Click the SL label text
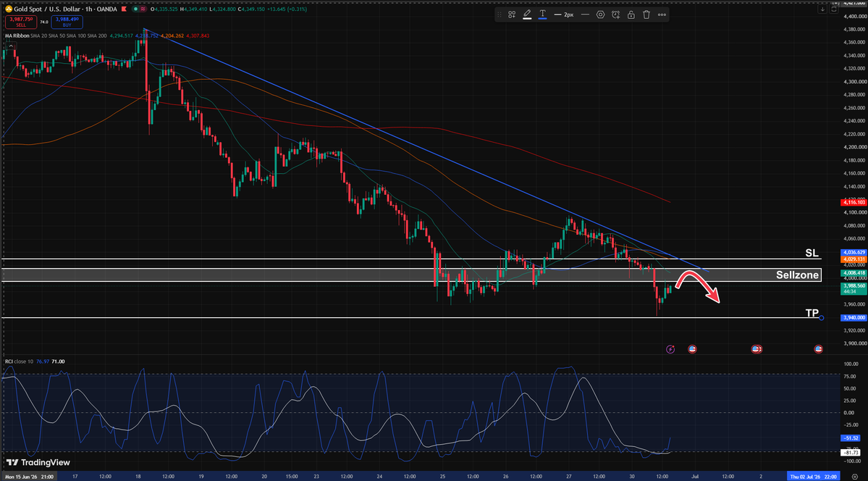This screenshot has height=481, width=868. click(812, 254)
